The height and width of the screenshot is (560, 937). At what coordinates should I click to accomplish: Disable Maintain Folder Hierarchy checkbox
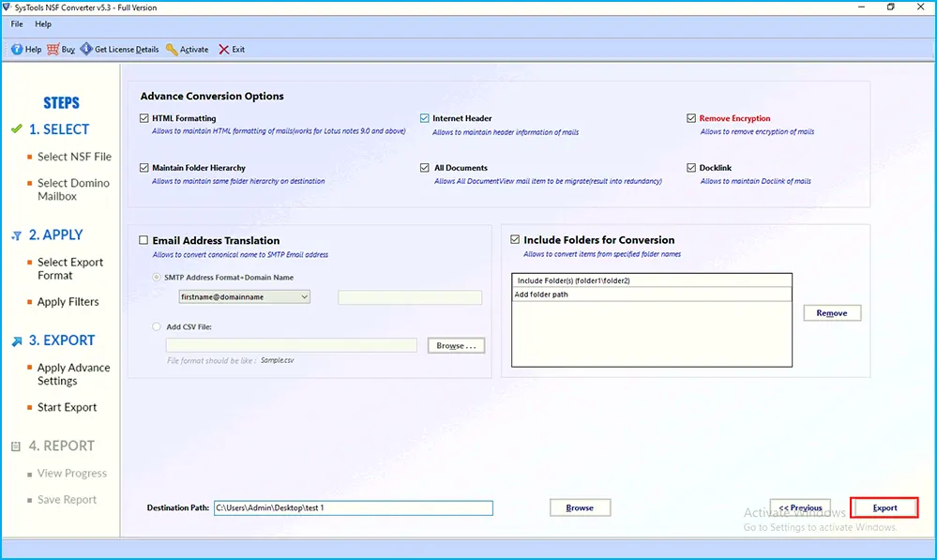(x=144, y=168)
